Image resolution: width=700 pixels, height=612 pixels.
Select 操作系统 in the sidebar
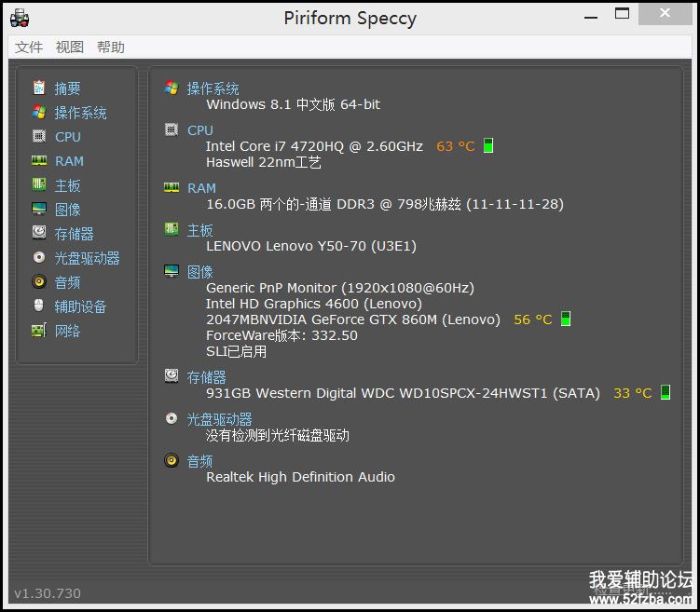80,113
